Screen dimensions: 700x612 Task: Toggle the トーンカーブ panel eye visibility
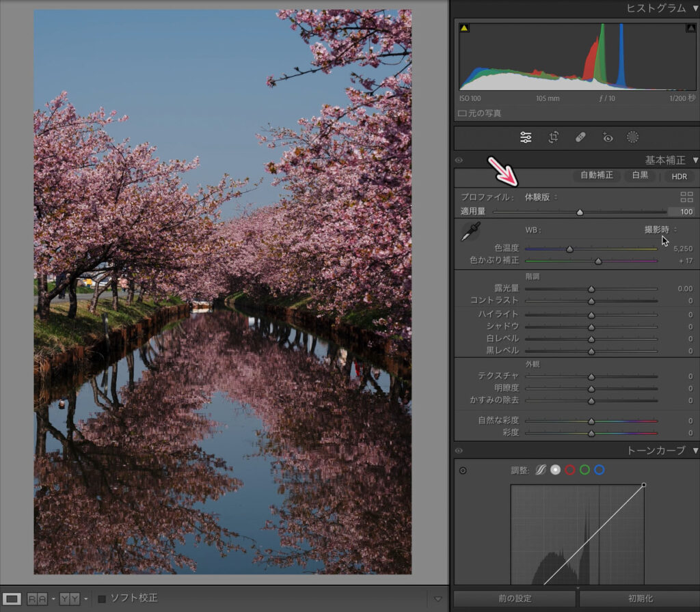pos(459,451)
